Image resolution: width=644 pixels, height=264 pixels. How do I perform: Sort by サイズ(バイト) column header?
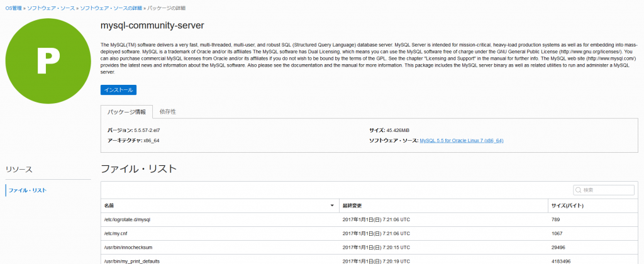click(568, 206)
